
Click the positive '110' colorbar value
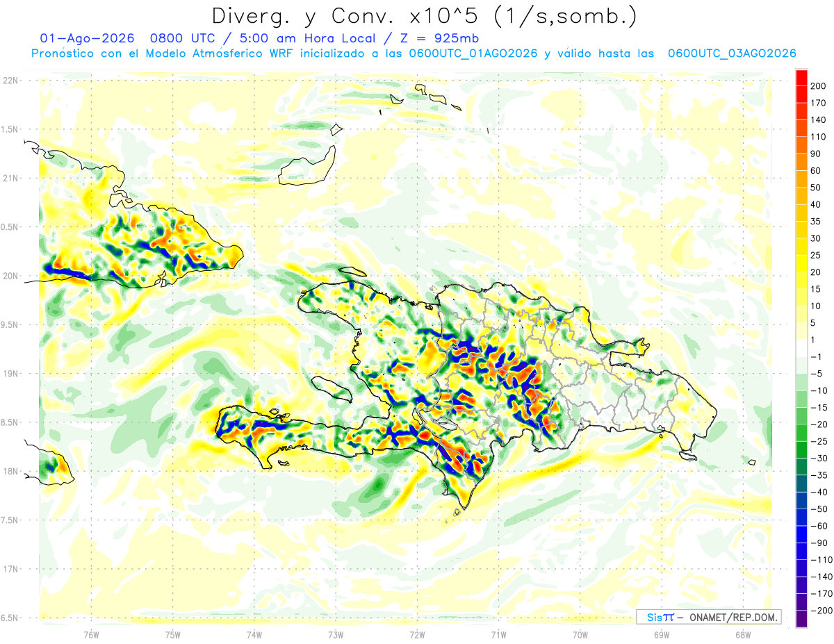coord(819,137)
